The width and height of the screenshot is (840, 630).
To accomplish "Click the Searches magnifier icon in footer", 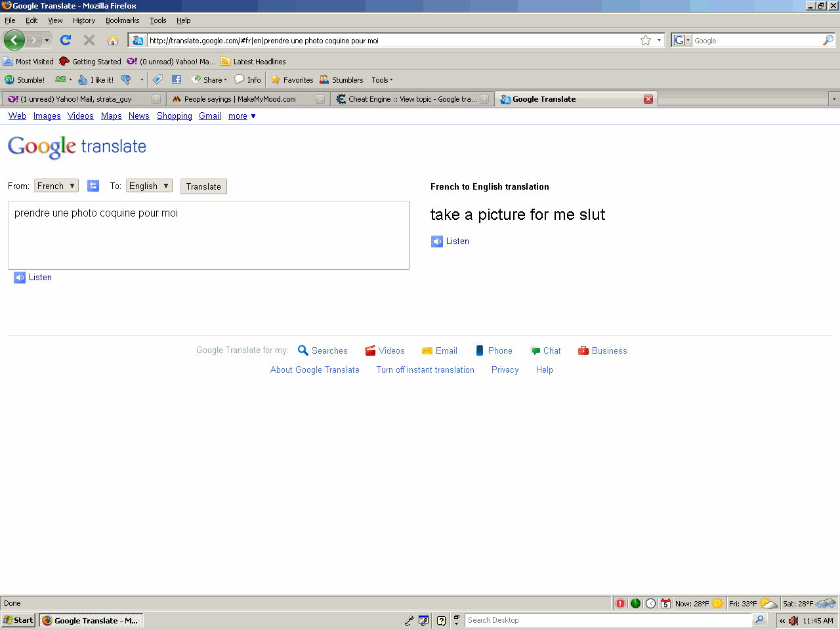I will point(303,350).
